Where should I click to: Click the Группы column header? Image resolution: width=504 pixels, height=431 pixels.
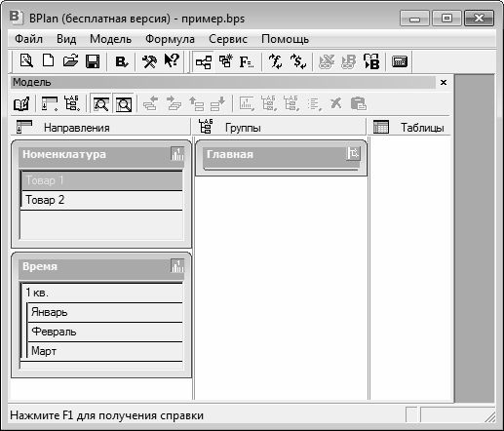[x=280, y=127]
